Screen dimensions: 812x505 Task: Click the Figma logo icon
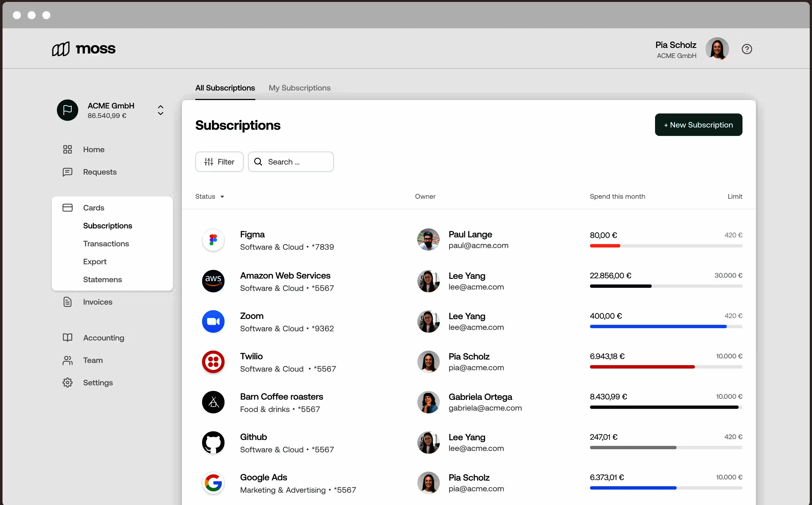point(213,240)
